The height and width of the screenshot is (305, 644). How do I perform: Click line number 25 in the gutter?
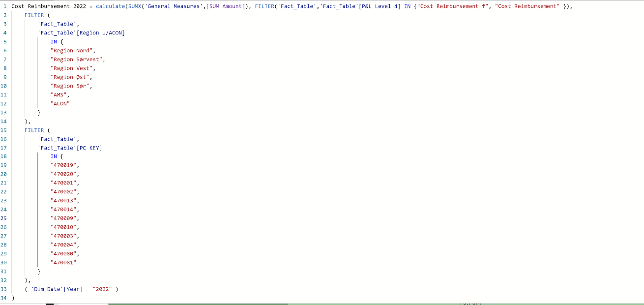coord(3,218)
